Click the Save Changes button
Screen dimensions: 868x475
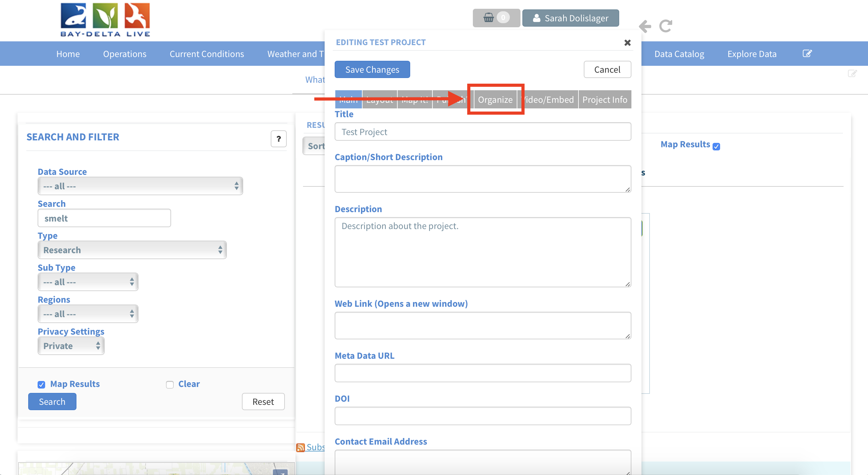pos(372,70)
